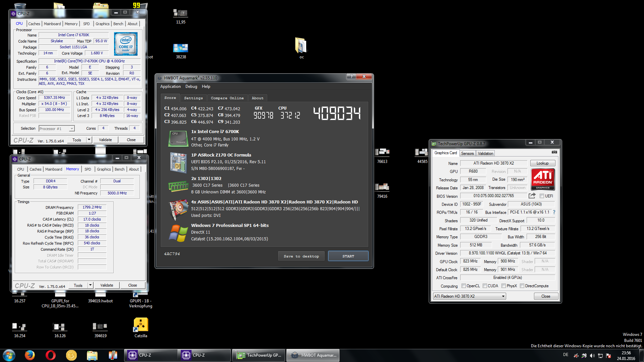Open the ATI Radeon HD 3870 X2 GPU dropdown

(x=469, y=296)
